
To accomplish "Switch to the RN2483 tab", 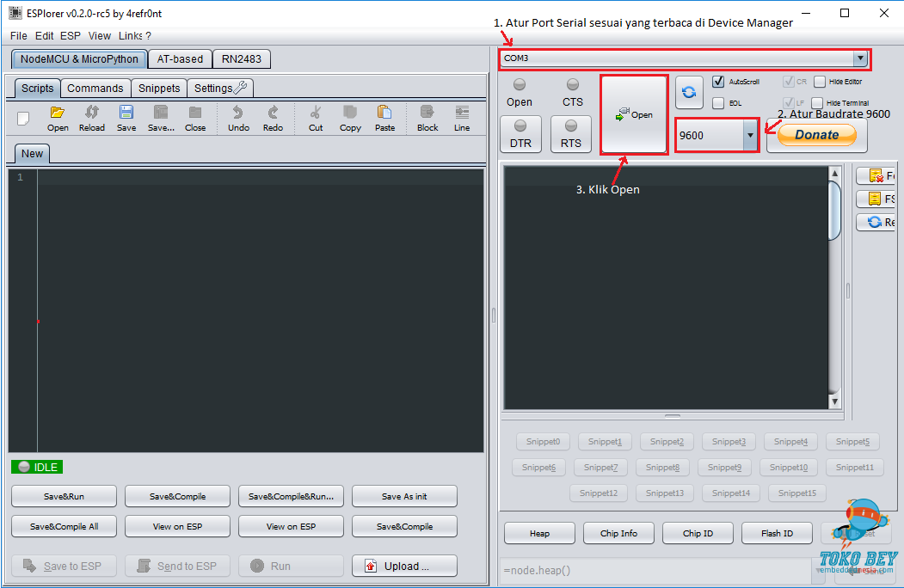I will tap(242, 58).
